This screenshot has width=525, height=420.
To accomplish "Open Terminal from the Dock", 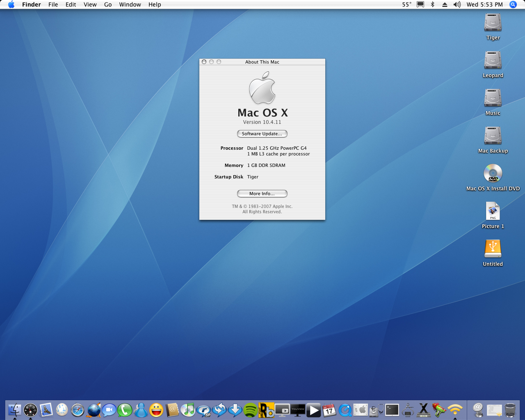I will point(392,410).
